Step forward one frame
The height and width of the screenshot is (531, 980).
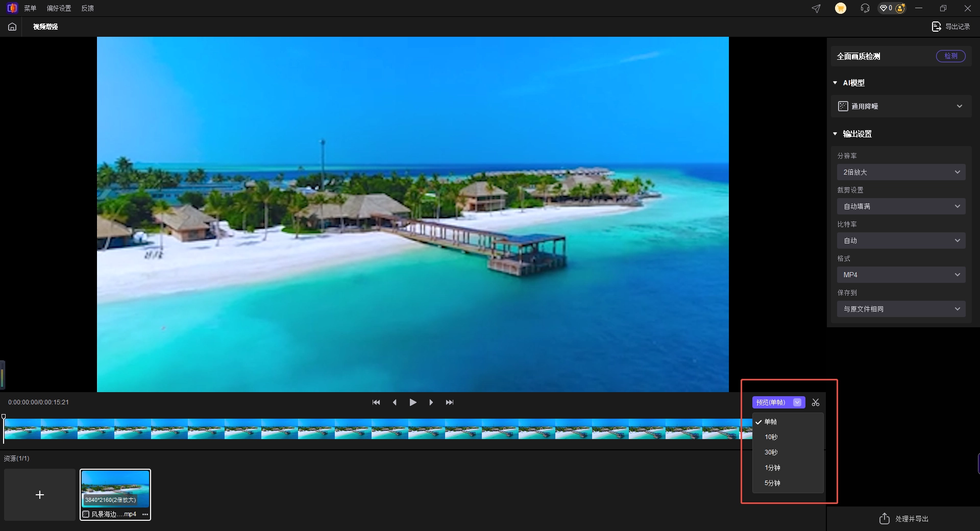(431, 402)
